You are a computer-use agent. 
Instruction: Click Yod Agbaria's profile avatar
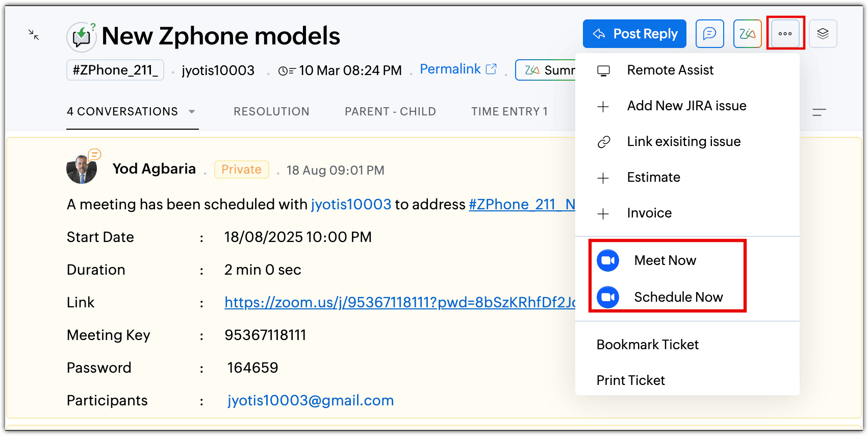82,169
